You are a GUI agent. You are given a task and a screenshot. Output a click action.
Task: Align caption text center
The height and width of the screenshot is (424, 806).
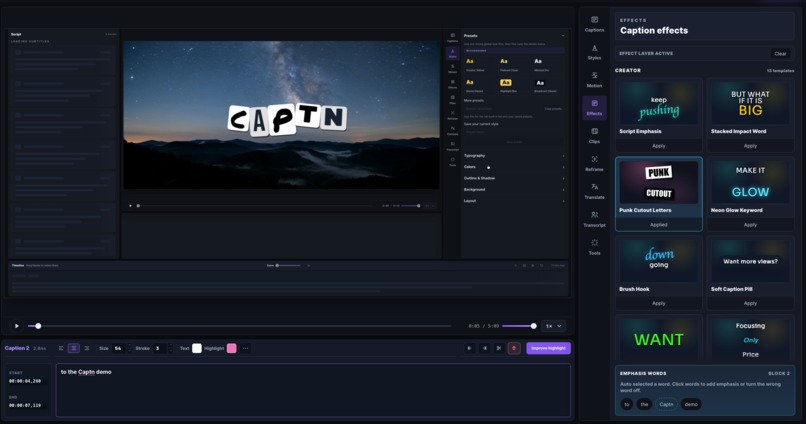click(74, 348)
